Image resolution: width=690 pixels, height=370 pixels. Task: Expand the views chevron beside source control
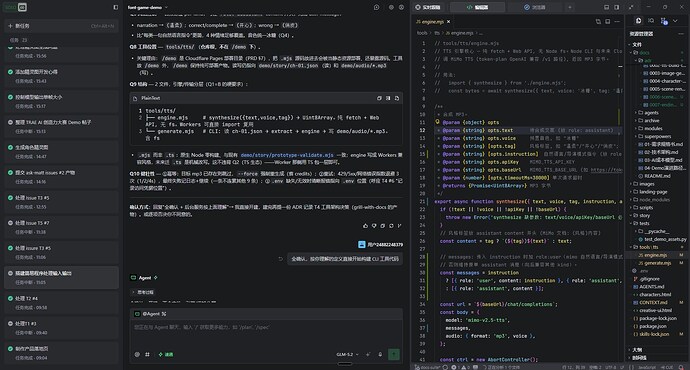[675, 21]
